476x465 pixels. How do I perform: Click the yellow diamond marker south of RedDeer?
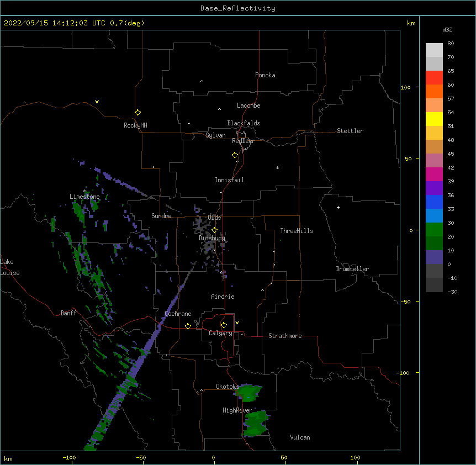click(x=235, y=155)
